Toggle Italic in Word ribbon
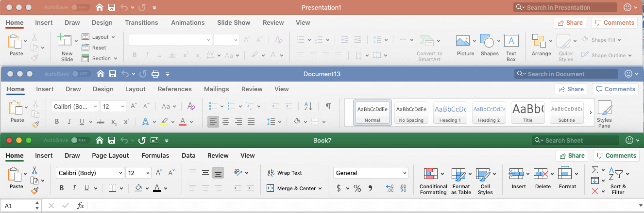 click(x=69, y=122)
